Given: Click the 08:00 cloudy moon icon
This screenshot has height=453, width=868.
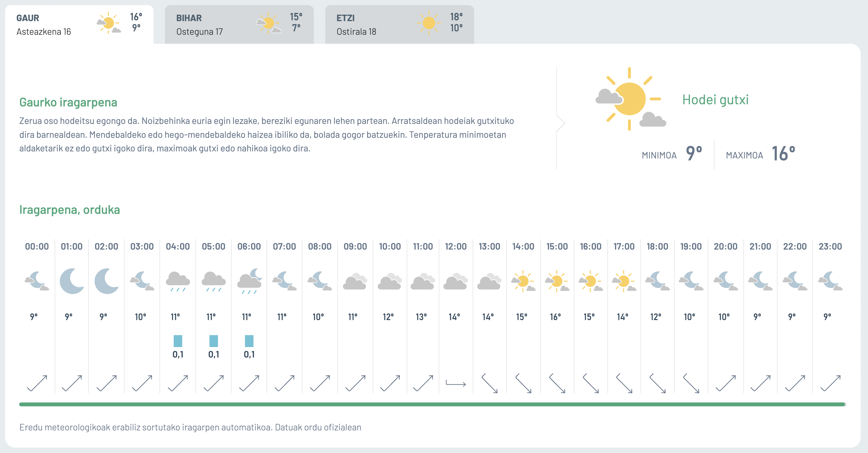Looking at the screenshot, I should point(320,281).
